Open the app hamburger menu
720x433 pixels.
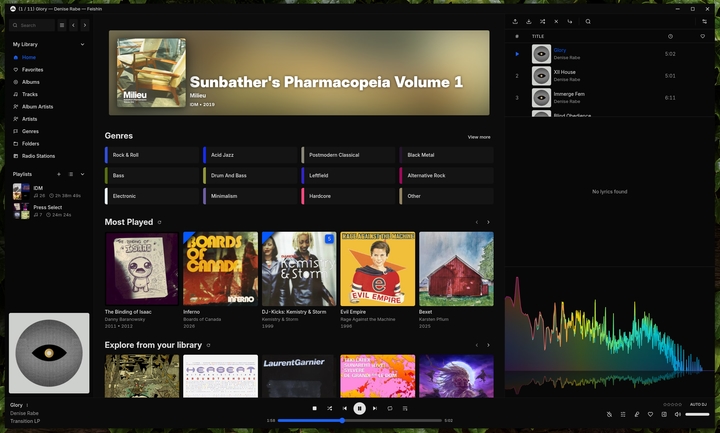click(x=62, y=25)
